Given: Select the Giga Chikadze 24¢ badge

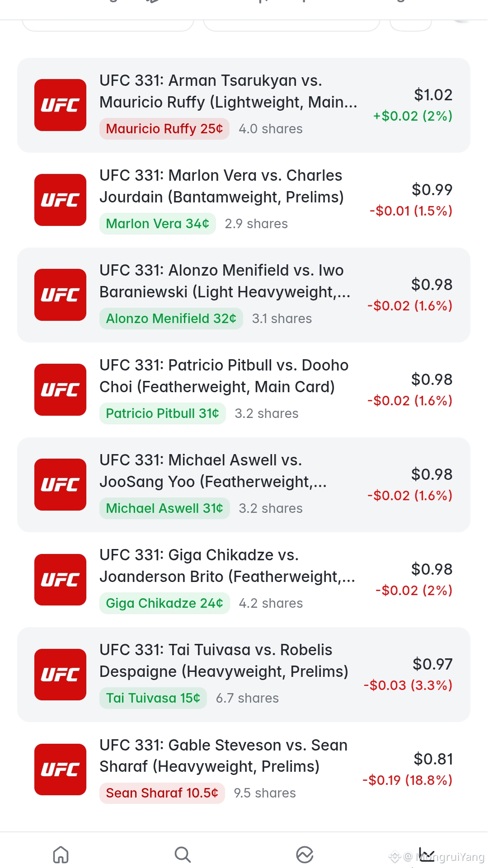Looking at the screenshot, I should [x=164, y=603].
